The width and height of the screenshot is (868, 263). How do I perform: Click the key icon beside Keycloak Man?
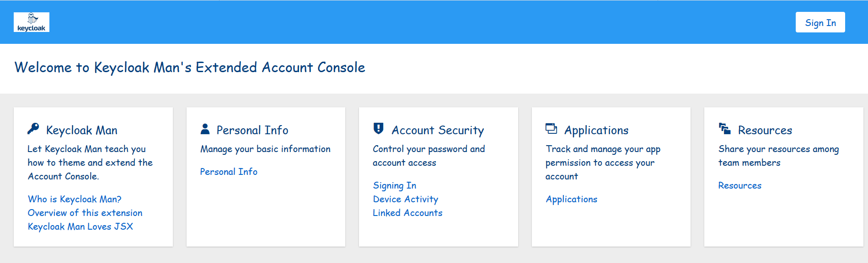pyautogui.click(x=33, y=129)
